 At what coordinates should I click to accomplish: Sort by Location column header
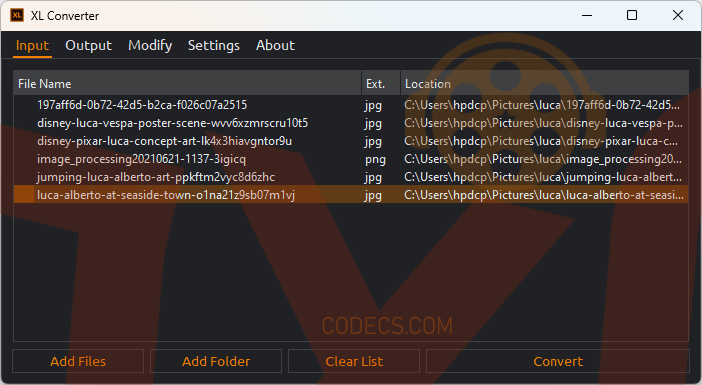point(544,84)
